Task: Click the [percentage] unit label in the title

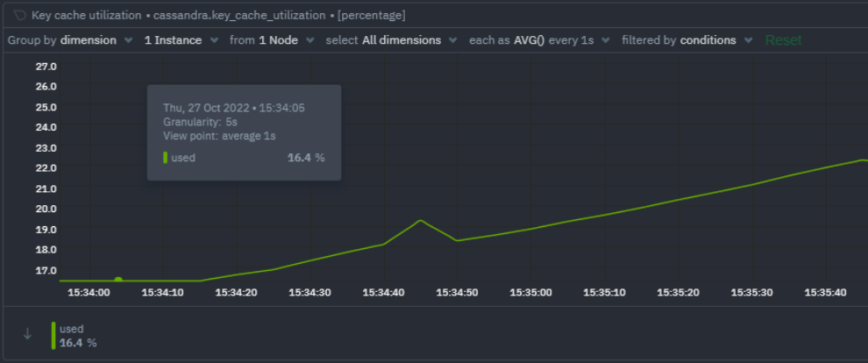Action: [369, 16]
